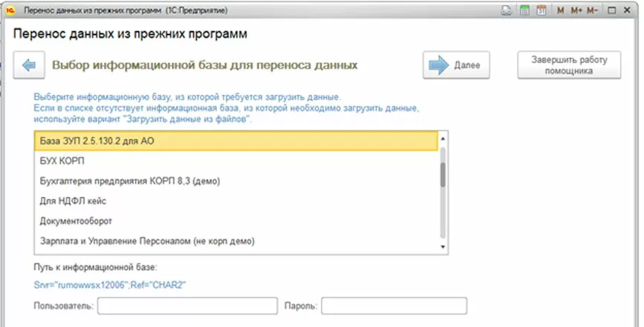644x327 pixels.
Task: Select БУХ КОРП in the list
Action: (236, 161)
